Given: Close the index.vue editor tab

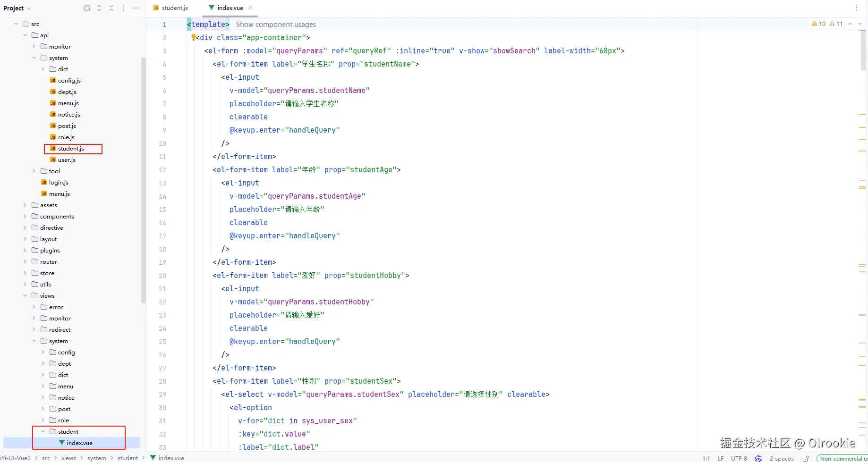Looking at the screenshot, I should pyautogui.click(x=250, y=8).
